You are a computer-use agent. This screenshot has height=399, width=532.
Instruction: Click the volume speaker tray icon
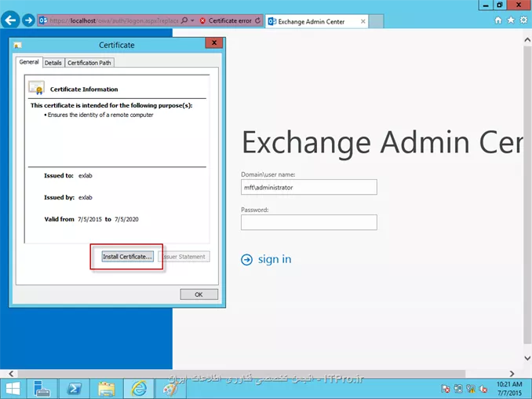pyautogui.click(x=483, y=389)
